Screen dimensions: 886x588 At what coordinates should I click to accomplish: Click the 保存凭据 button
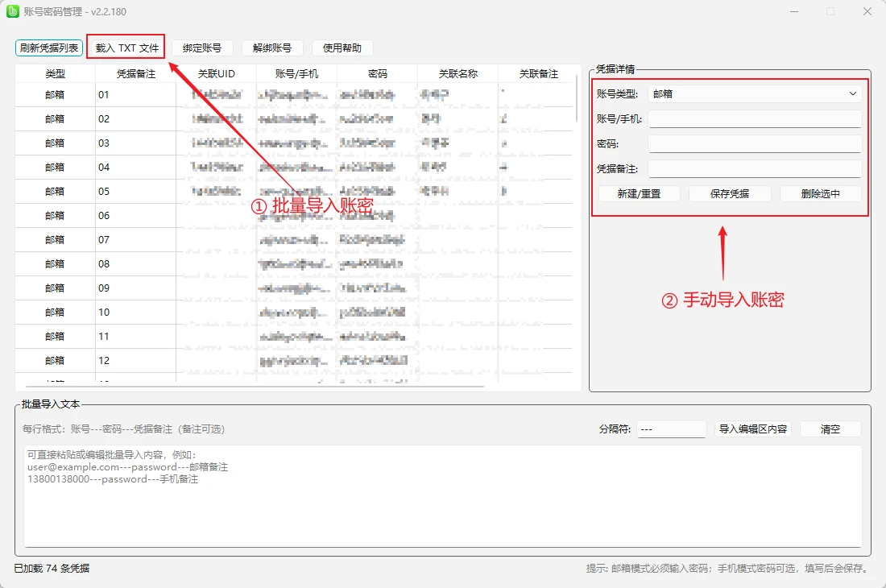point(730,194)
